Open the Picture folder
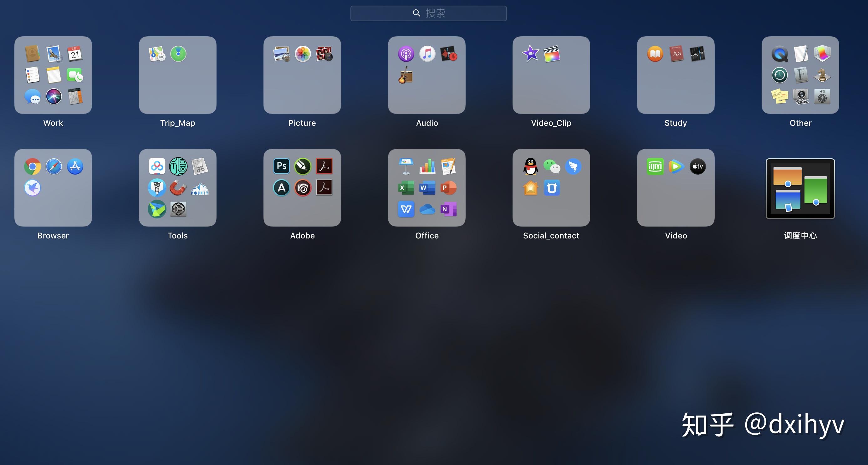868x465 pixels. [x=302, y=75]
